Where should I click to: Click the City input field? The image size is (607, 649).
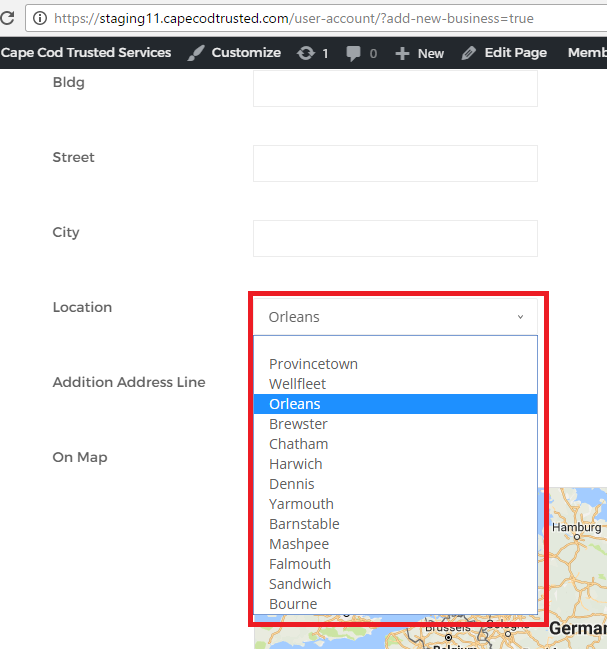395,238
